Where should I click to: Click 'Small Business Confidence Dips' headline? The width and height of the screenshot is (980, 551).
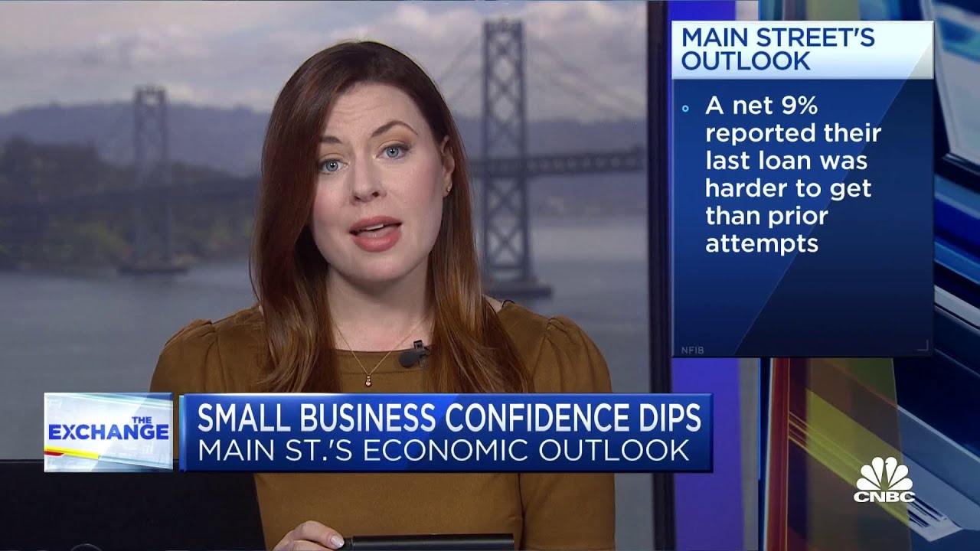(x=449, y=417)
